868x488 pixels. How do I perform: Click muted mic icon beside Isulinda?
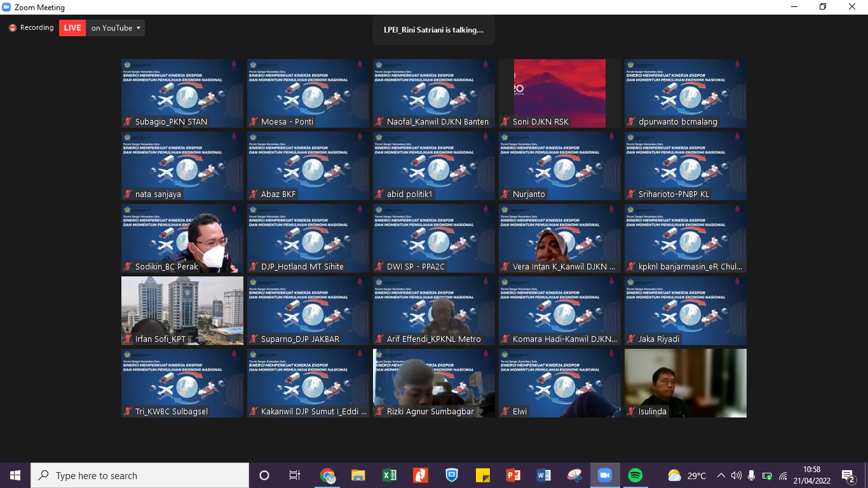tap(632, 411)
